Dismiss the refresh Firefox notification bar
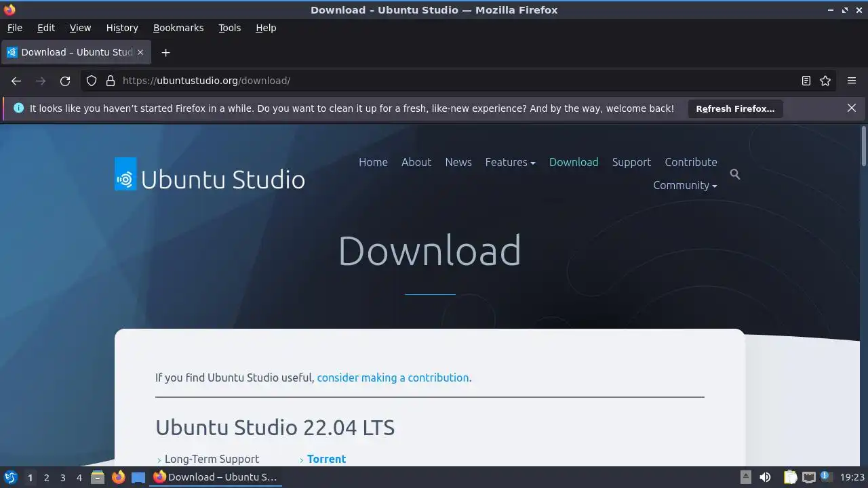This screenshot has height=488, width=868. point(852,108)
